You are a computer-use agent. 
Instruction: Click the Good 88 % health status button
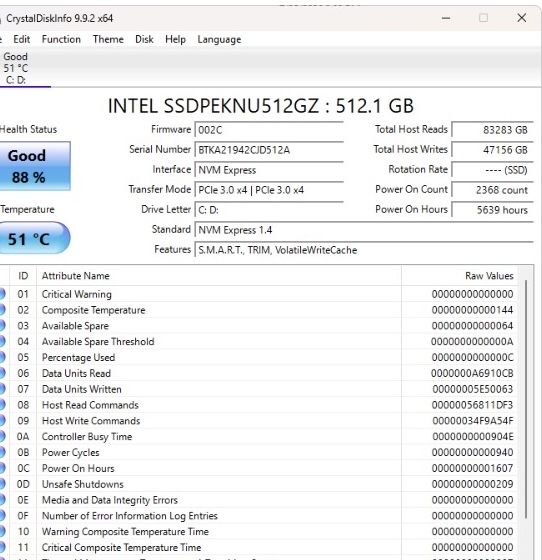click(x=35, y=166)
